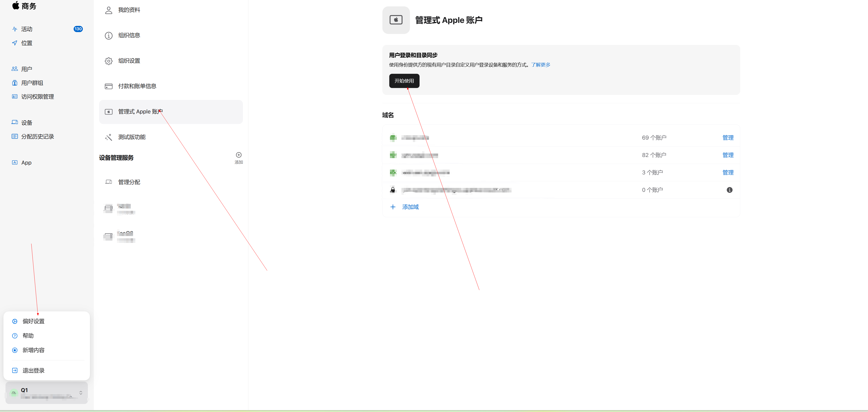Manage the domain with 82 个账户
This screenshot has height=412, width=868.
tap(728, 155)
